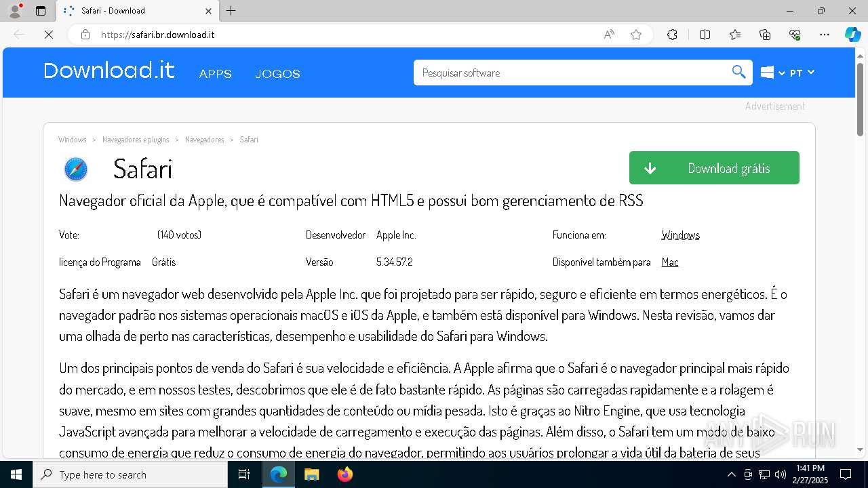Open the Mac platform link
The height and width of the screenshot is (488, 868).
coord(670,262)
